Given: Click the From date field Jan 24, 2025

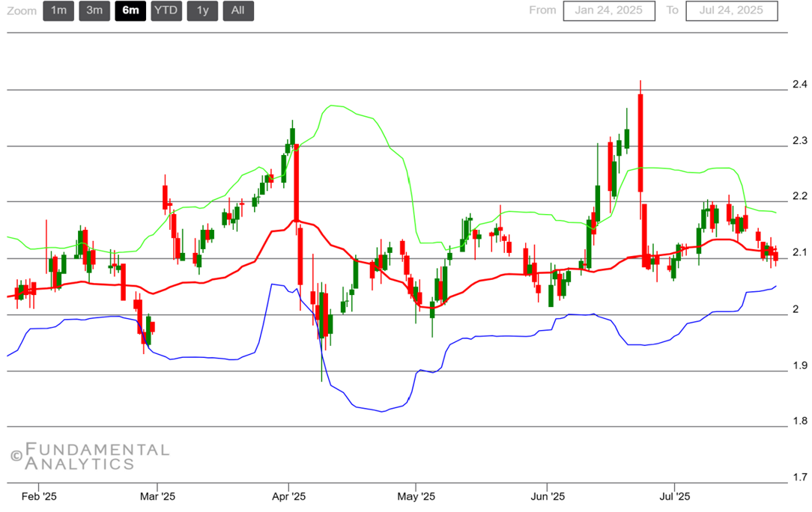Looking at the screenshot, I should click(609, 10).
